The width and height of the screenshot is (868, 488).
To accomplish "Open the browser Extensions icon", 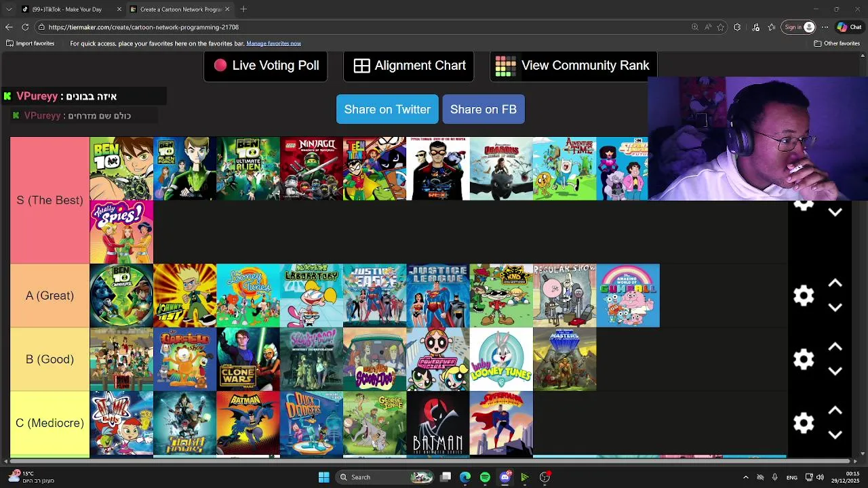I will 737,27.
